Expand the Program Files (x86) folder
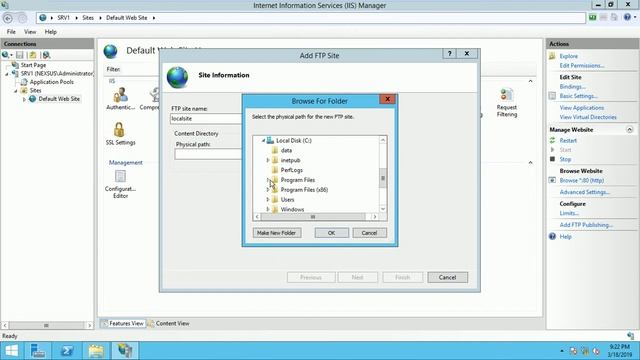 (268, 190)
